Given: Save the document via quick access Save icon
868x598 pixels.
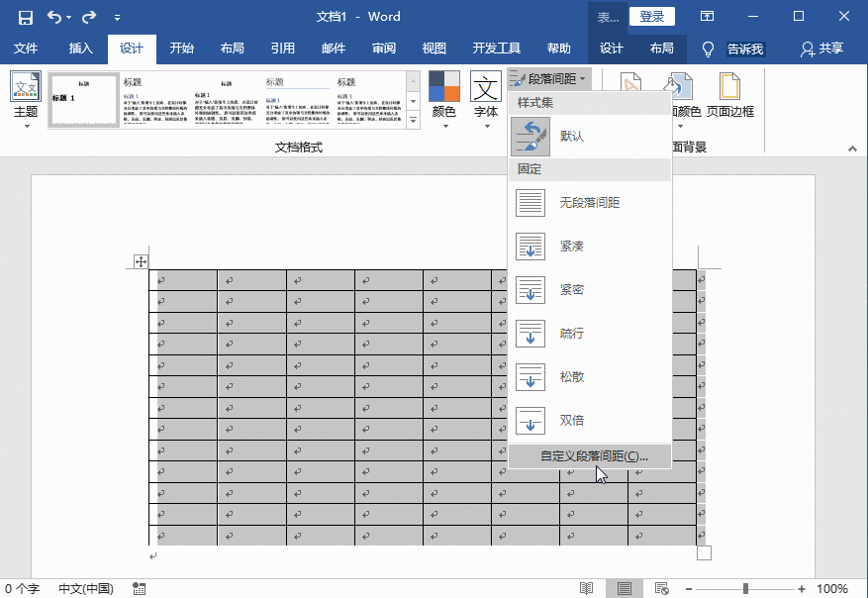Looking at the screenshot, I should 25,16.
